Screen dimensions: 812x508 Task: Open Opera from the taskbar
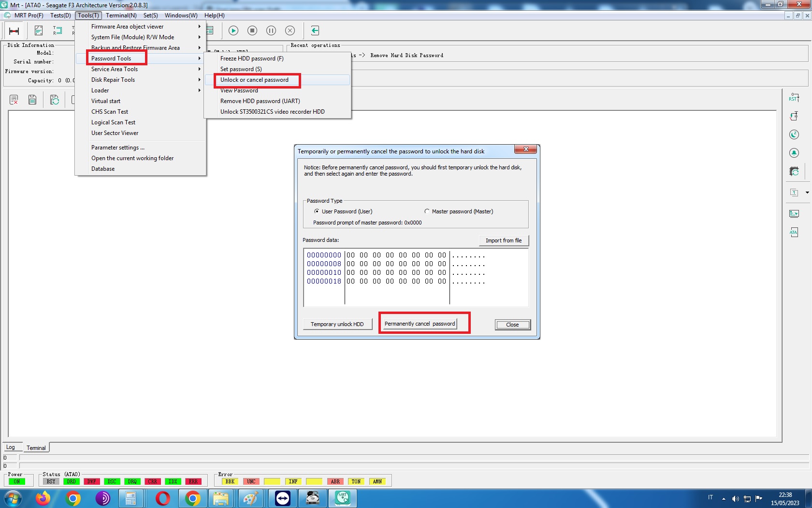[x=163, y=498]
